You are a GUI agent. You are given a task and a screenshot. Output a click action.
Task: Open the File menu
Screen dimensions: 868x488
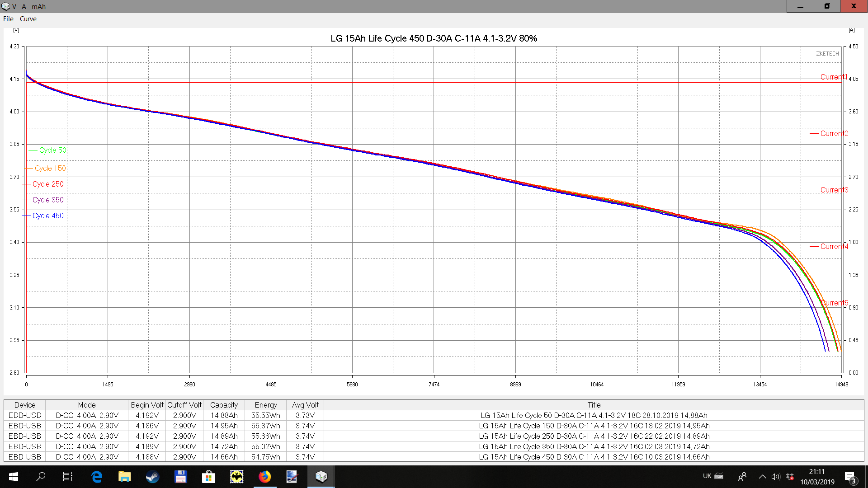click(8, 19)
